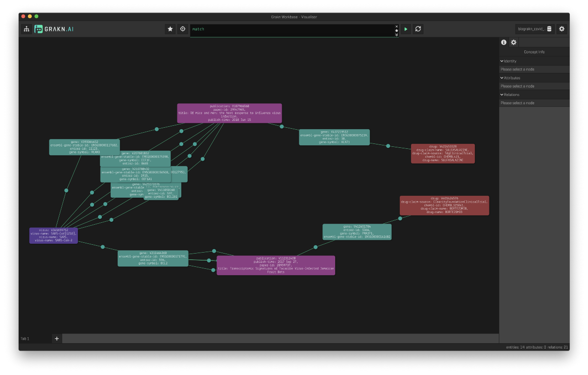This screenshot has width=588, height=375.
Task: Add query to favourites small star
Action: point(397,30)
